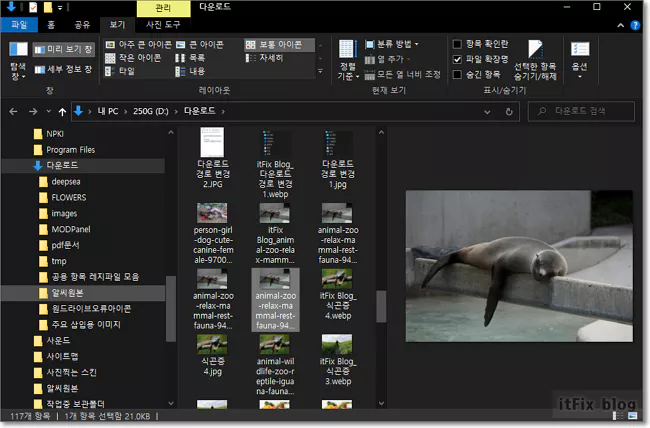Switch to the Home (홈) tab
Screen dimensions: 650x428
coord(51,25)
